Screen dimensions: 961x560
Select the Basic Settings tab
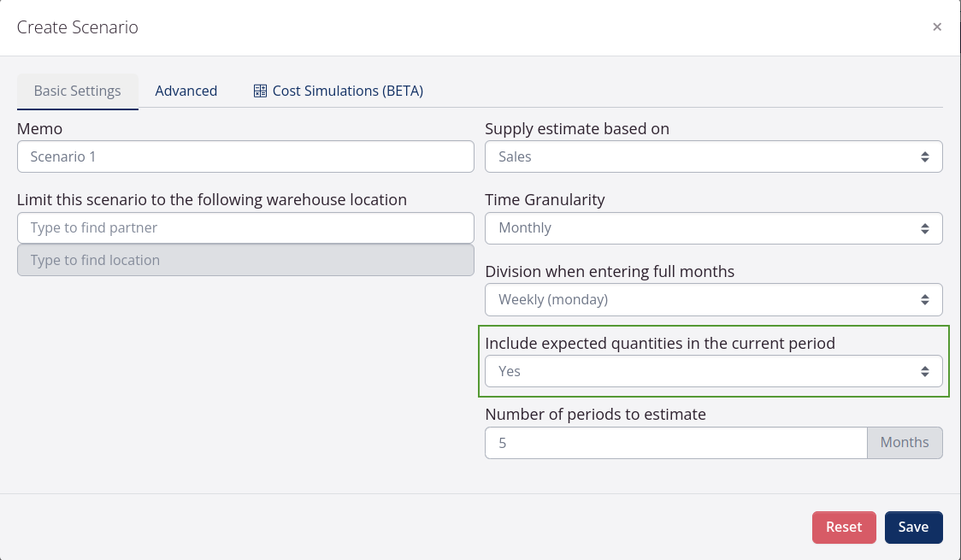(77, 90)
